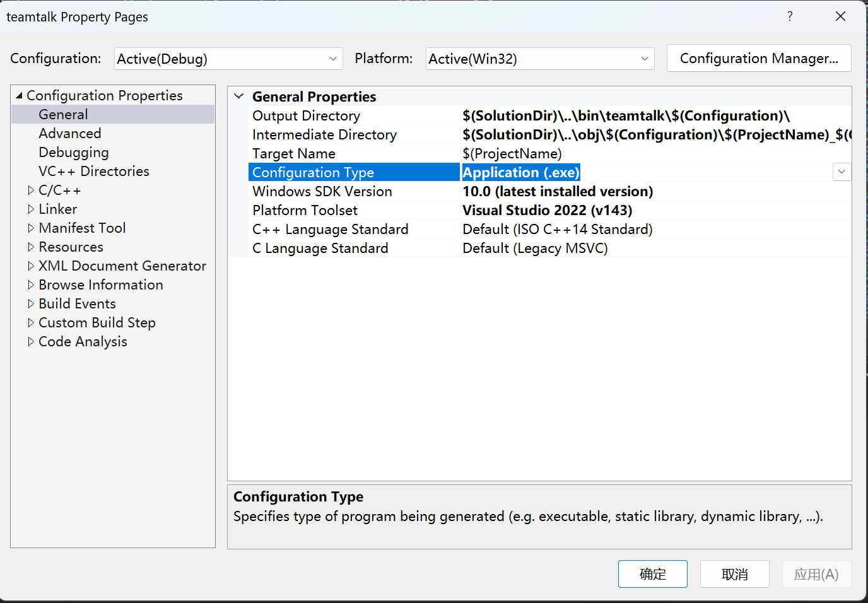Open Configuration Manager

point(759,58)
